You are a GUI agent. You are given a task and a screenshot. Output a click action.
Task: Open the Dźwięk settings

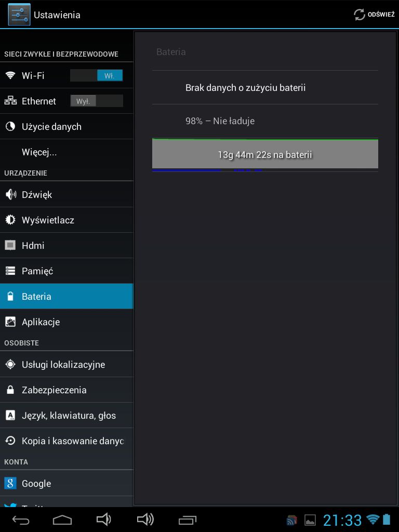coord(66,194)
